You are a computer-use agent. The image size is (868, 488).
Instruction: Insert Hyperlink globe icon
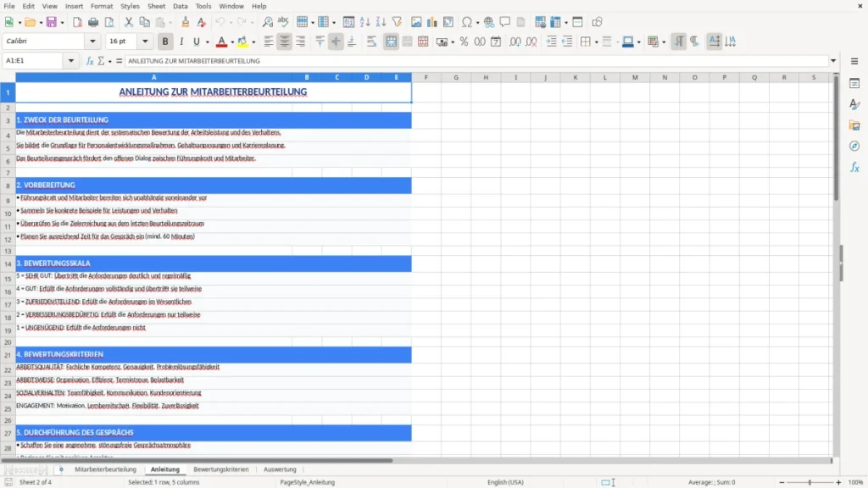[x=489, y=22]
